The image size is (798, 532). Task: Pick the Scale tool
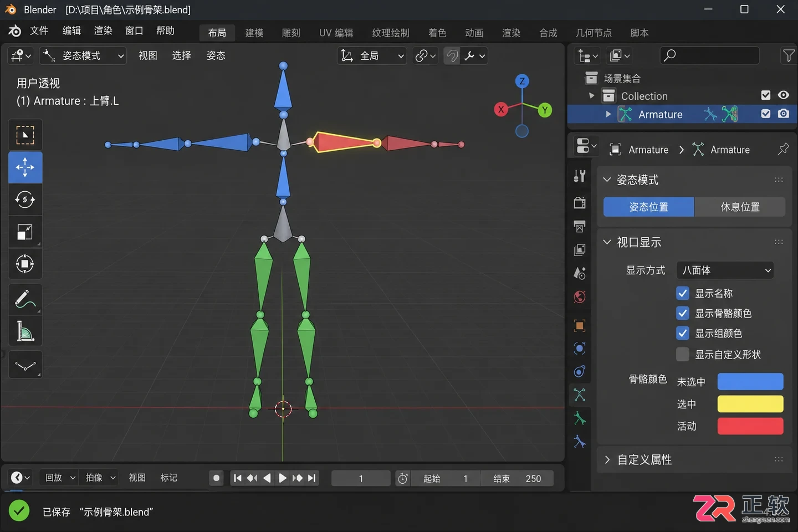click(25, 232)
